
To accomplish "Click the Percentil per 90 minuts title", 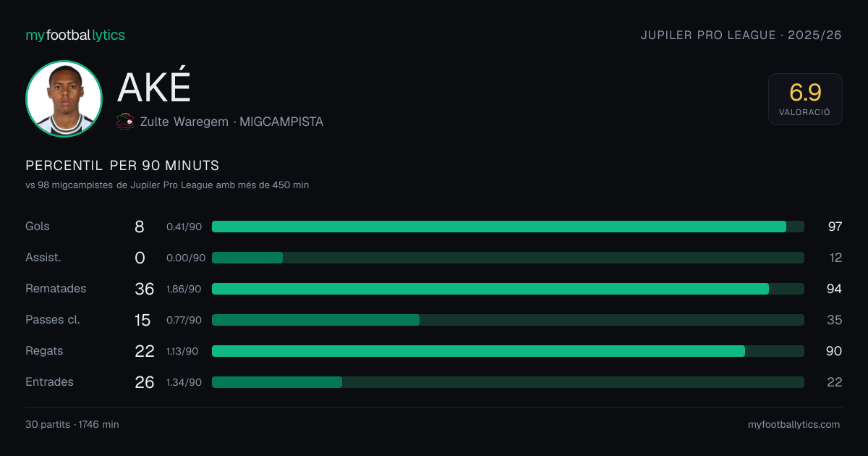I will tap(122, 166).
